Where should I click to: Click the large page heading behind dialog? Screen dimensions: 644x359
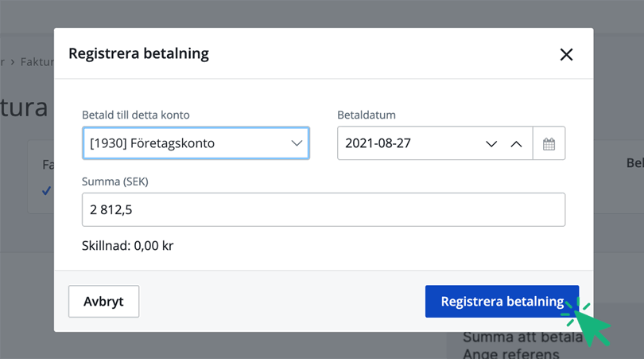tap(24, 107)
